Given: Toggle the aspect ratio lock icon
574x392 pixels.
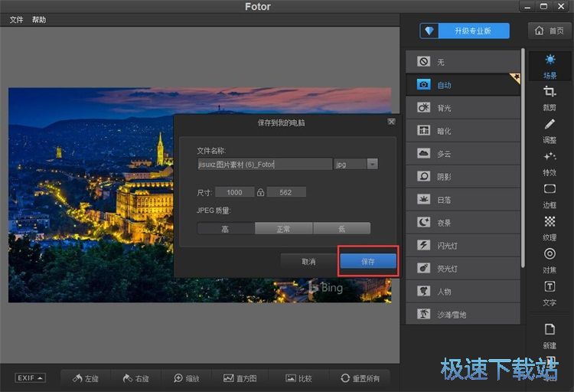Looking at the screenshot, I should click(260, 192).
